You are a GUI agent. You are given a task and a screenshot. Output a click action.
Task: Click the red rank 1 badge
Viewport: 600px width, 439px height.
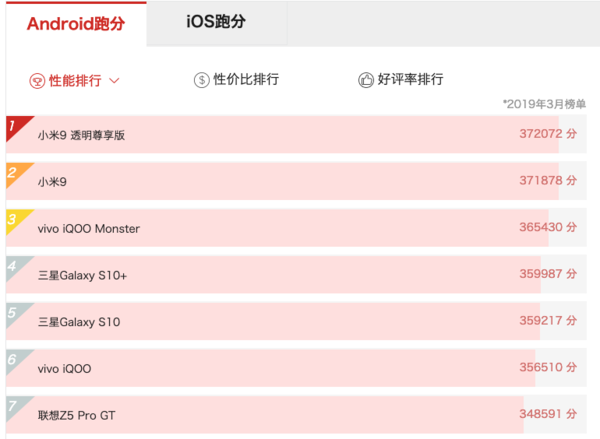point(15,126)
